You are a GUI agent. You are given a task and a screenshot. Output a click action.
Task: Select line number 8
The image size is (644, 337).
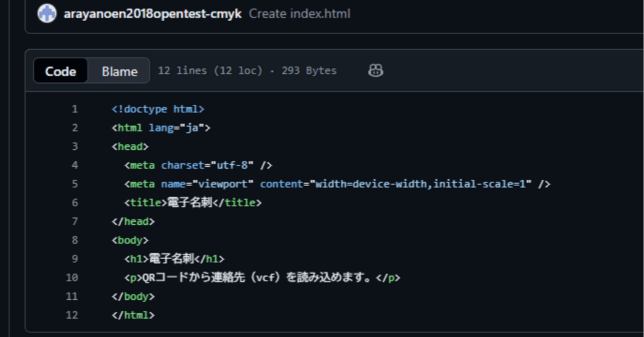[x=74, y=240]
